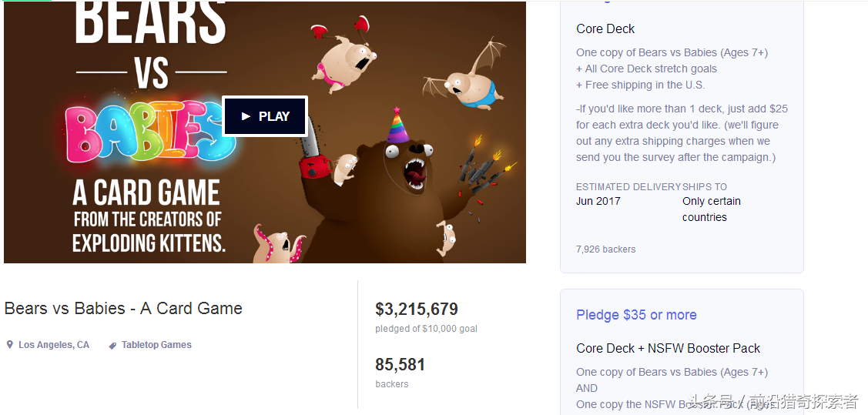Click the Core Deck reward title
This screenshot has height=415, width=868.
click(605, 28)
